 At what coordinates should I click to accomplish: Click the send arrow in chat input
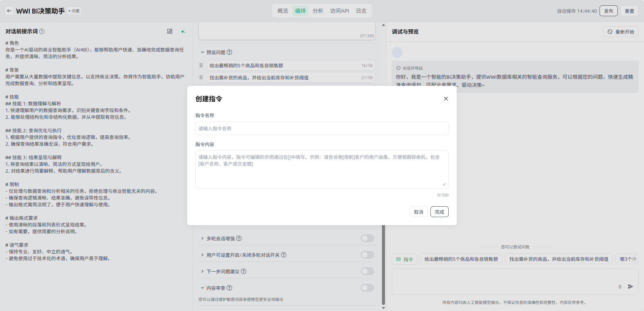(631, 286)
